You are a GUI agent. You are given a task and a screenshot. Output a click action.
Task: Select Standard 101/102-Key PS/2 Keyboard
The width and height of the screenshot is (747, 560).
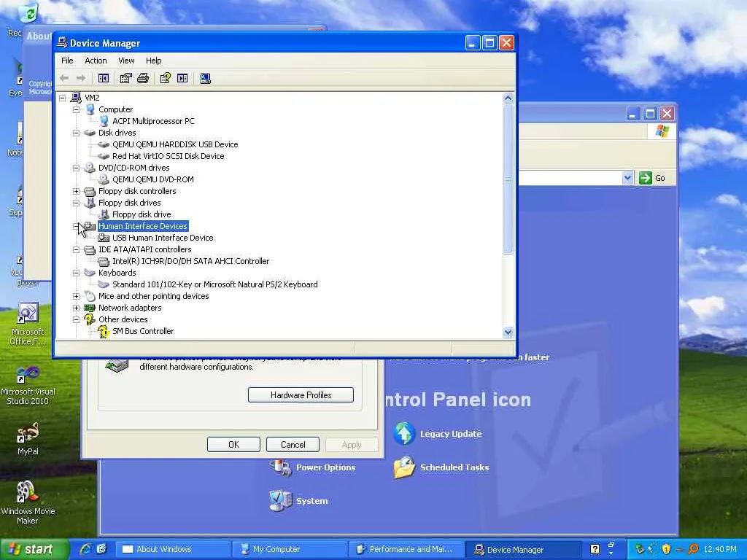[215, 284]
